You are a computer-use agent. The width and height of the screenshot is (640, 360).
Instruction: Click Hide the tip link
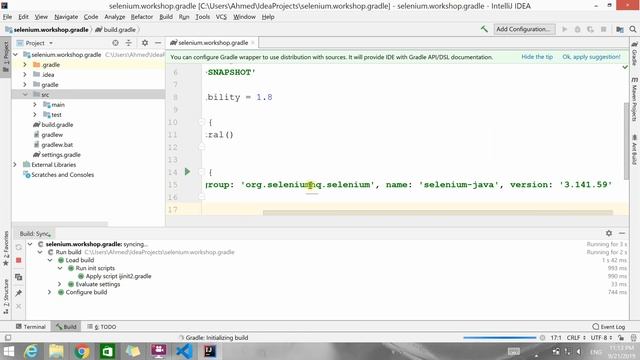537,57
